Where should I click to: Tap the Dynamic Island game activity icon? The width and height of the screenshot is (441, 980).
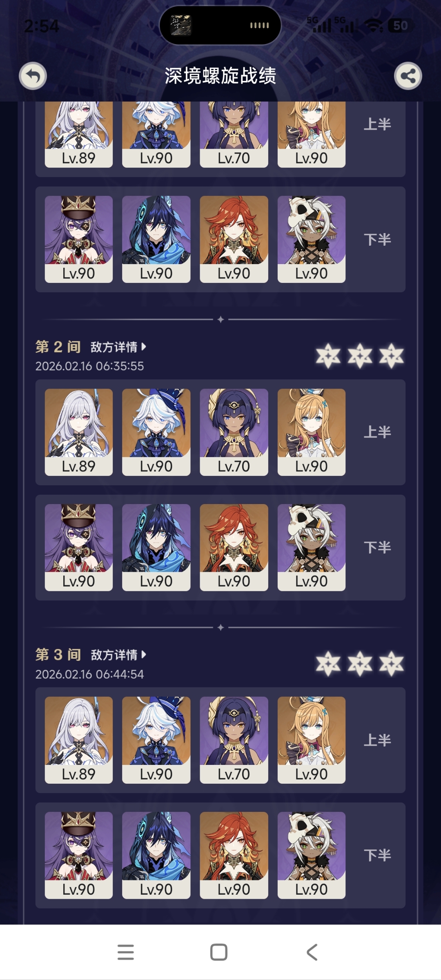pos(181,25)
